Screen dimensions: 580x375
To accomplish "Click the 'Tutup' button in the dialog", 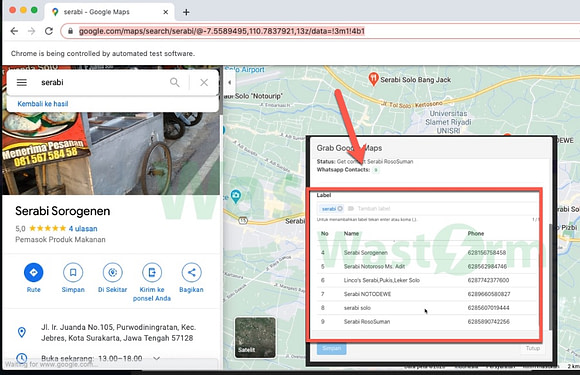I will [533, 348].
